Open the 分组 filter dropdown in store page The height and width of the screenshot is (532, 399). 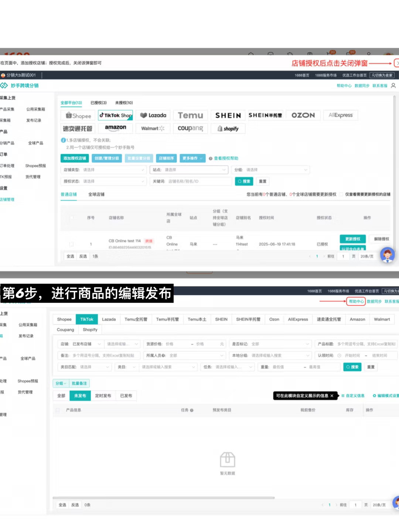pos(270,170)
